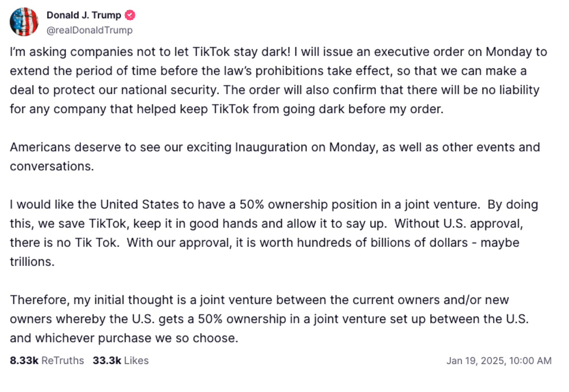Click the red verified badge icon
The image size is (569, 392).
(130, 15)
